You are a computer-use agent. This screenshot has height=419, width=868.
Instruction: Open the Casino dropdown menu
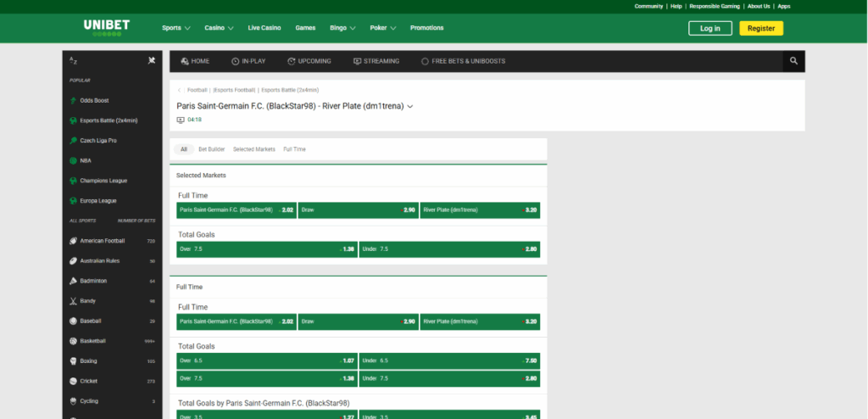[x=219, y=28]
